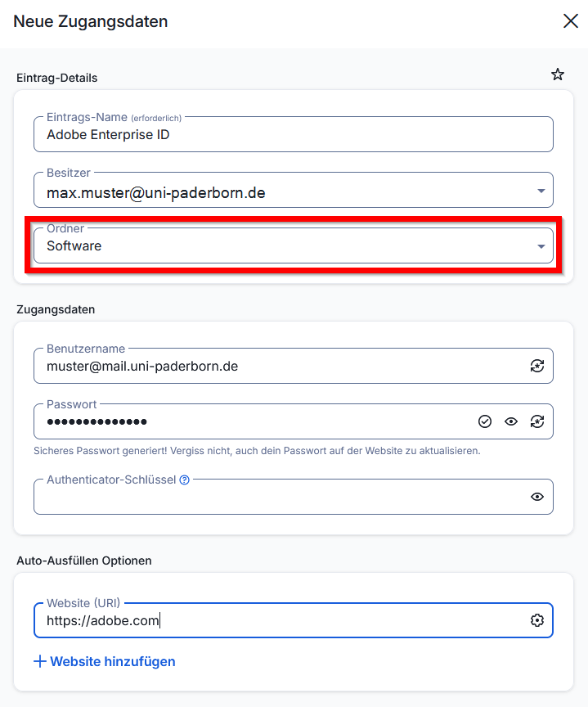Click the Ordner dropdown arrow

pos(541,246)
